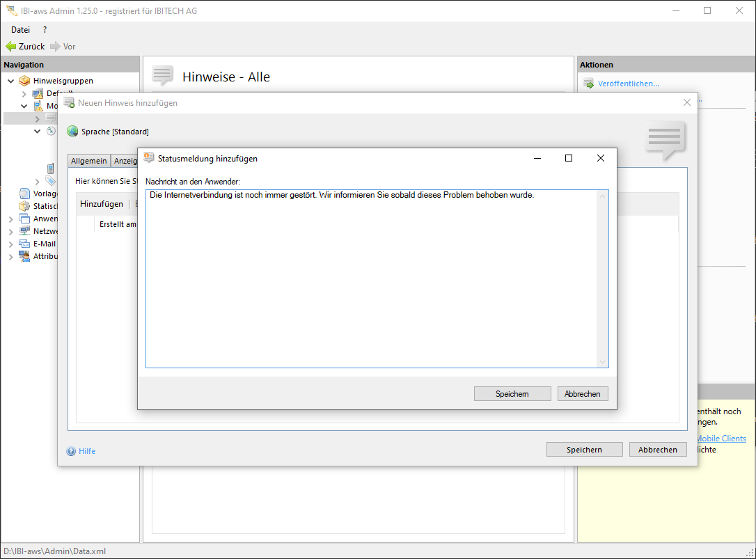Screen dimensions: 756x559
Task: Expand the Default group tree node
Action: [x=24, y=93]
